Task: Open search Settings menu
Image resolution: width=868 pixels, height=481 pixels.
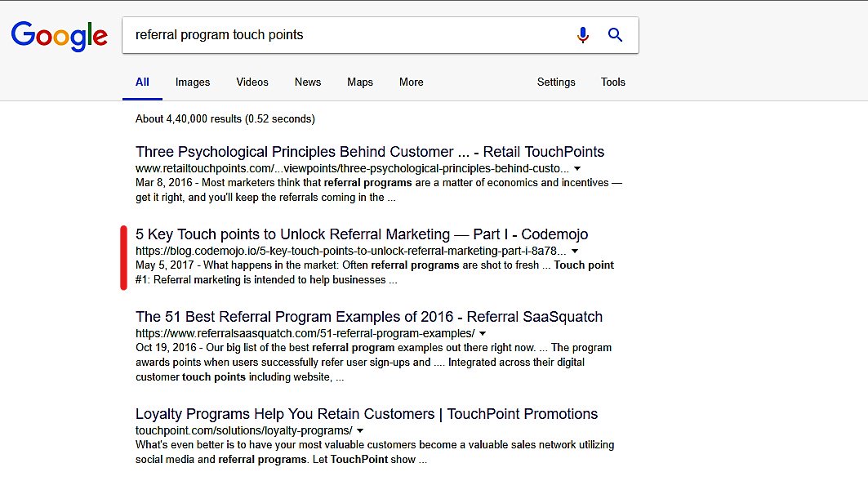Action: 556,82
